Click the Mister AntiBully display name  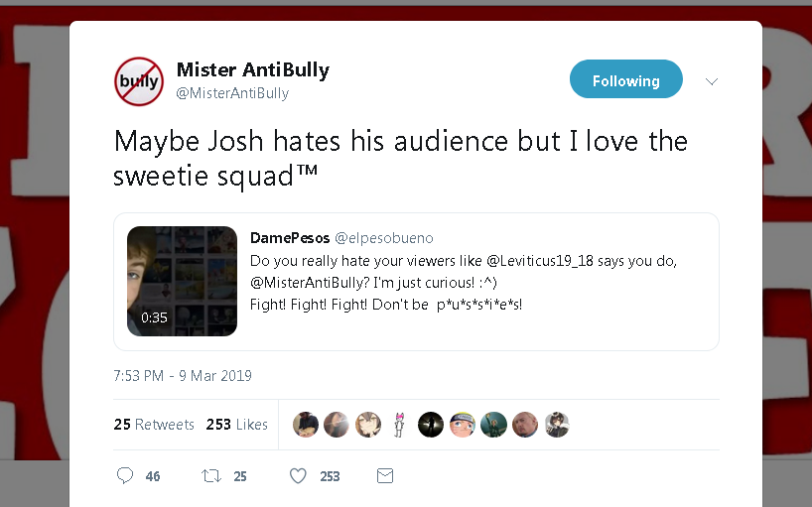[253, 69]
